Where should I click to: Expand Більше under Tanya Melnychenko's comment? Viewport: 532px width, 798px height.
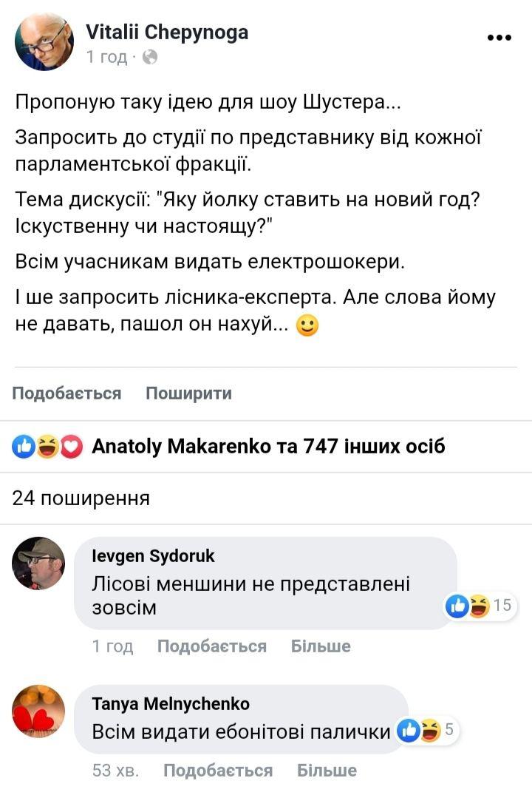pyautogui.click(x=327, y=771)
